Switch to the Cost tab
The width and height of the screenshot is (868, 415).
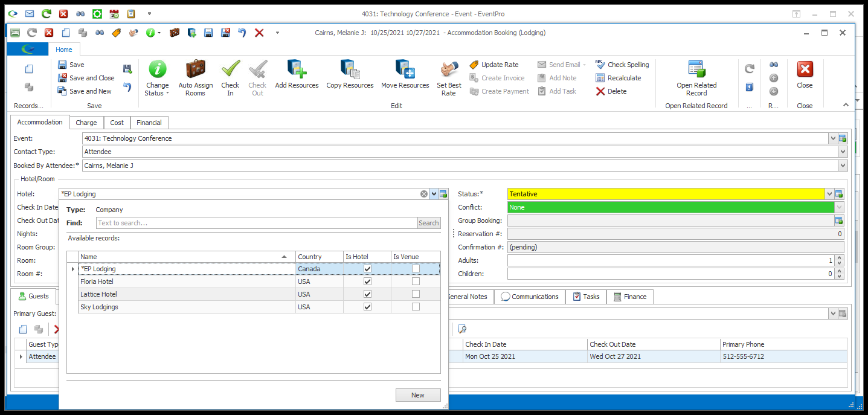pos(117,123)
